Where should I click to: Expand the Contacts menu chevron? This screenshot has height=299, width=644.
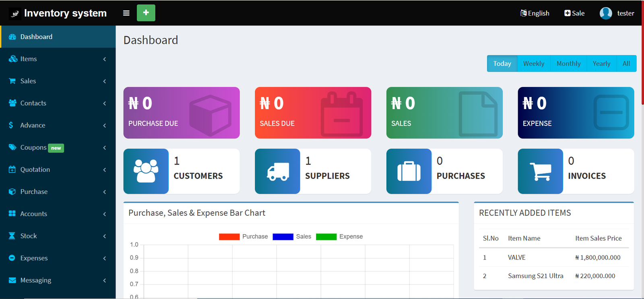coord(105,103)
